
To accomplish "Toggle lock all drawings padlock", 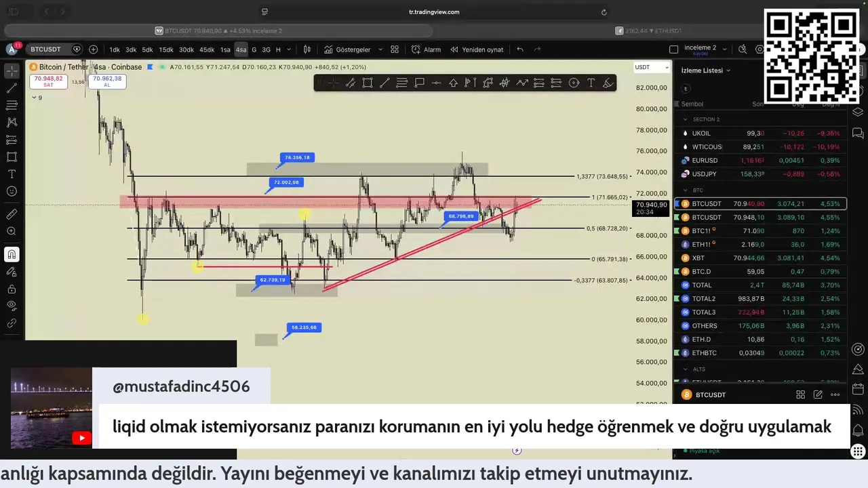I will [x=12, y=289].
